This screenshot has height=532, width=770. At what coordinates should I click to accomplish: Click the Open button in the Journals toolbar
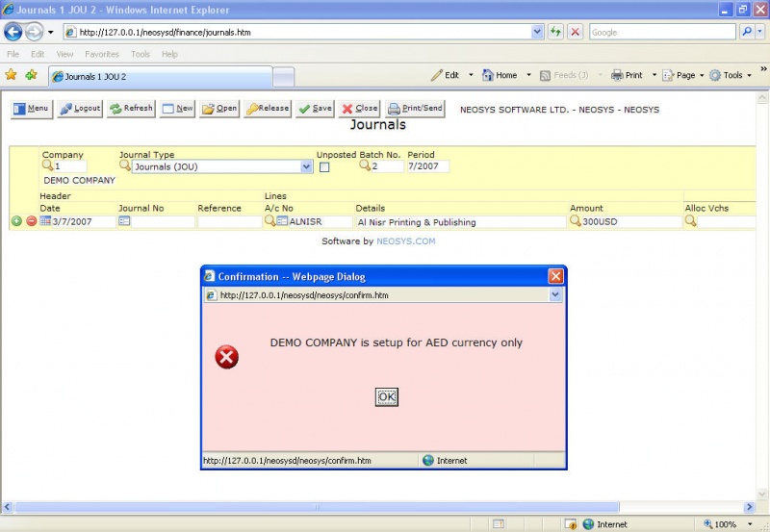click(219, 109)
